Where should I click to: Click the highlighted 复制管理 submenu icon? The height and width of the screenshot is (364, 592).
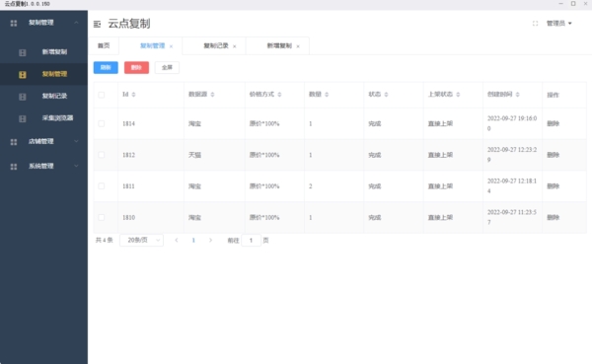[x=23, y=74]
